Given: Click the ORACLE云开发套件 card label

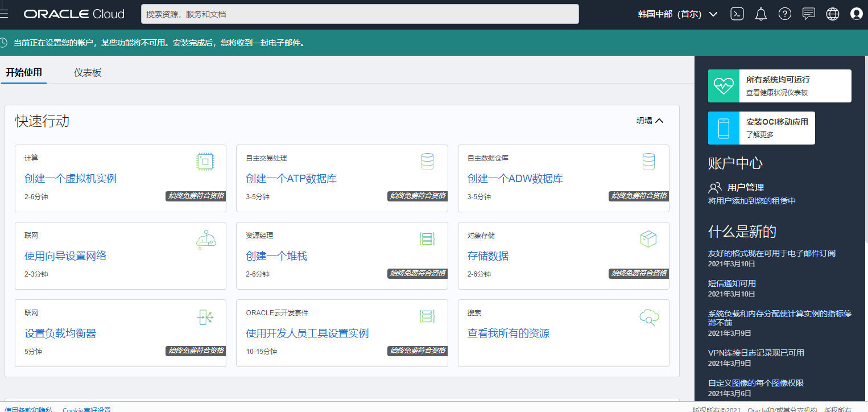Looking at the screenshot, I should (277, 313).
